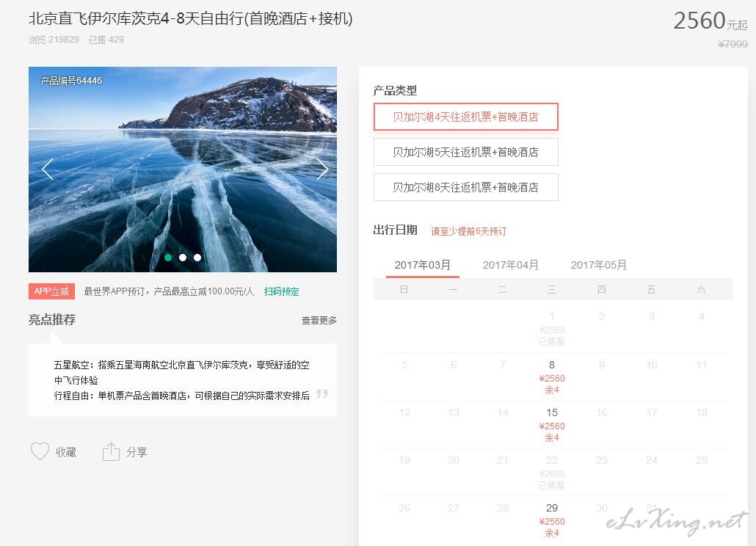Click the 产品类型 heading
The height and width of the screenshot is (546, 756).
coord(395,90)
